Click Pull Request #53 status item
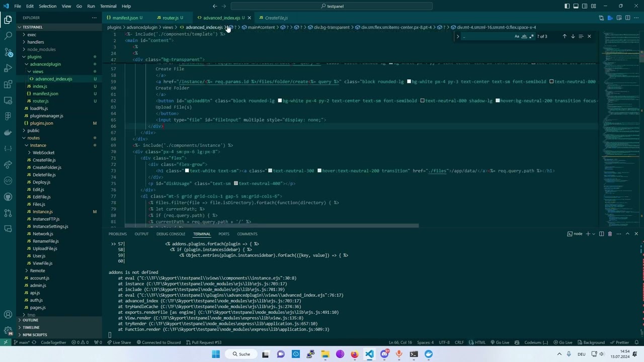Screen dimensions: 644x362 click(204, 342)
